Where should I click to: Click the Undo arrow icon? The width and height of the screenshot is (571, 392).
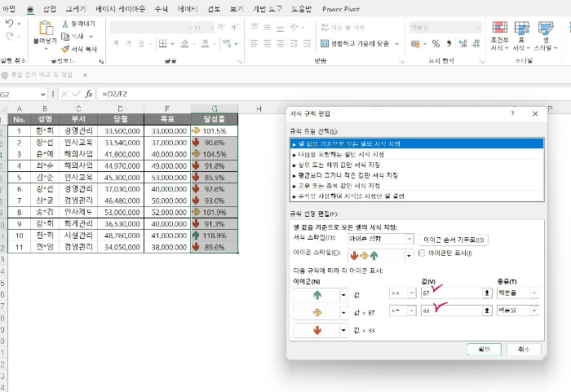click(10, 24)
